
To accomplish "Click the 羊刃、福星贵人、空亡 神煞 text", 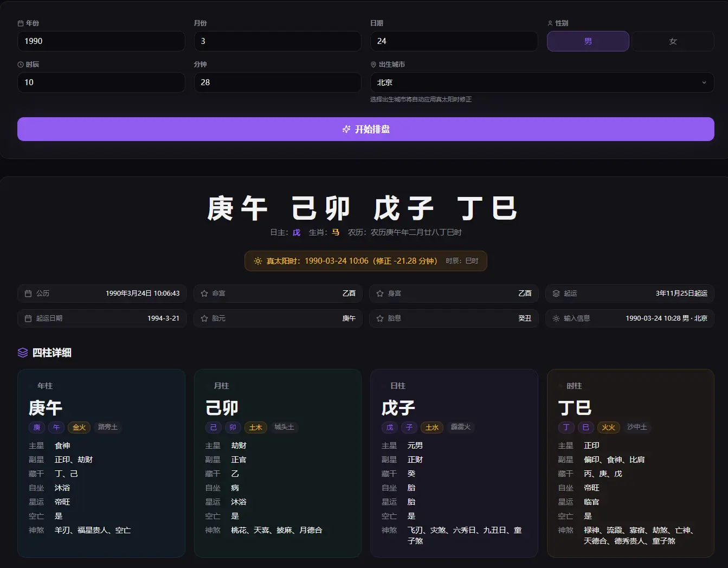I will tap(93, 531).
